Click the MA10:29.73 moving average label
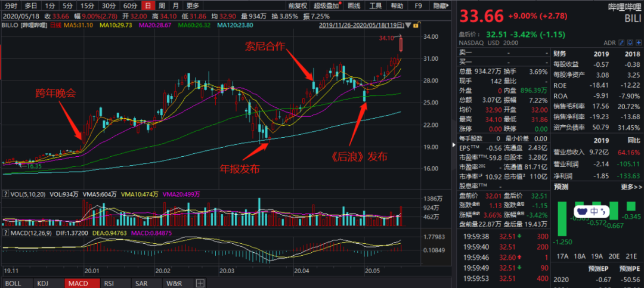The width and height of the screenshot is (644, 288). click(116, 26)
